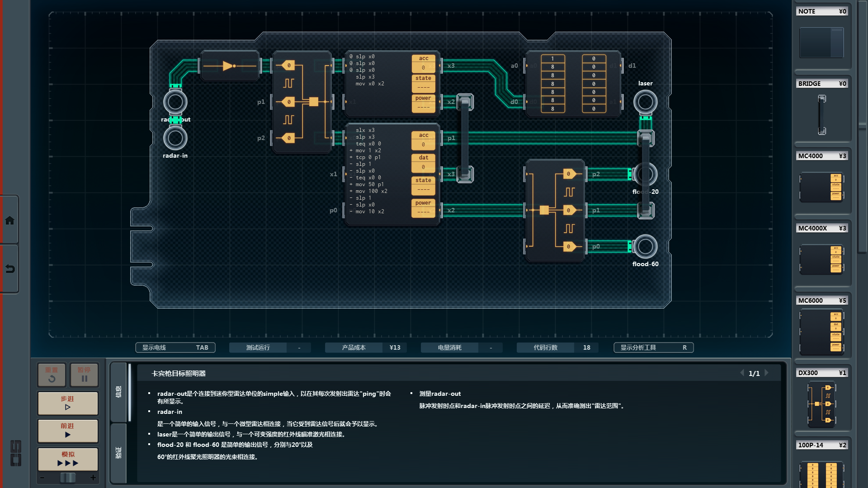This screenshot has width=868, height=488.
Task: Select the BRIDGE part from palette
Action: point(821,115)
